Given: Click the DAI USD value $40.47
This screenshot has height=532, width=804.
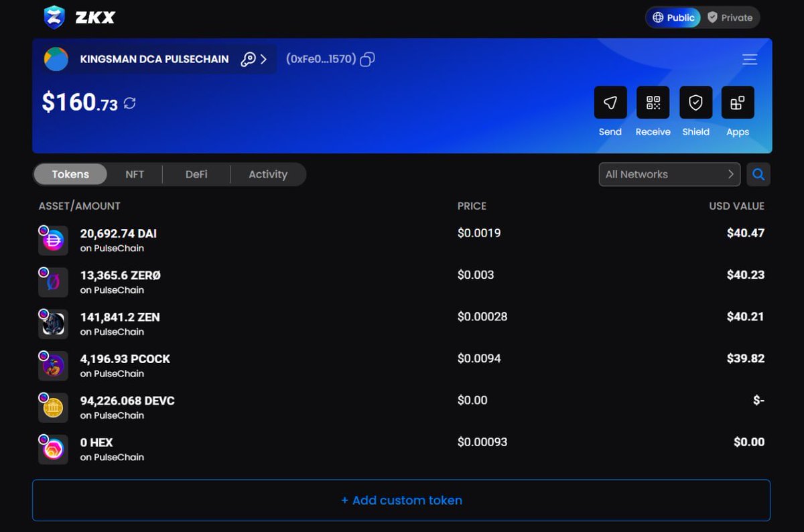Looking at the screenshot, I should [746, 233].
